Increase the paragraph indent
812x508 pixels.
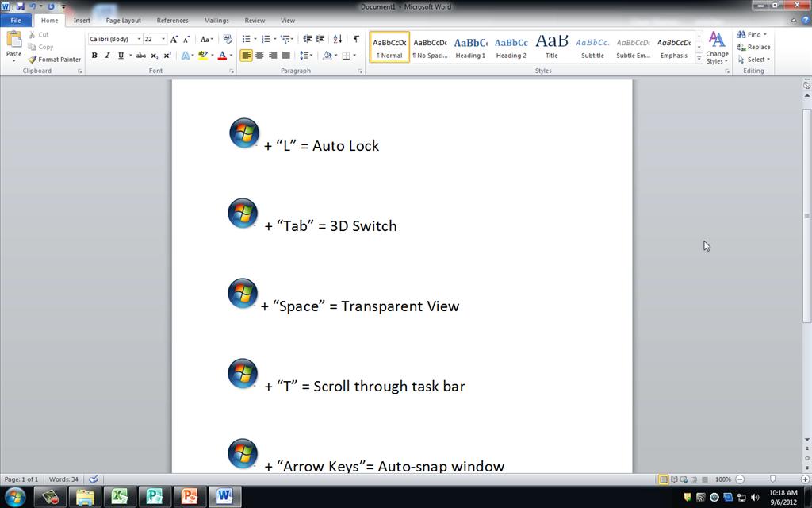320,39
